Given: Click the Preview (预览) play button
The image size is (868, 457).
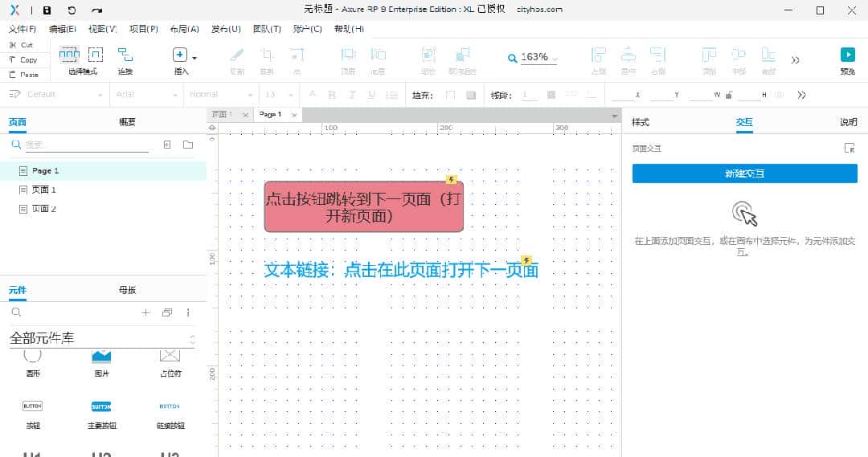Looking at the screenshot, I should pos(848,55).
